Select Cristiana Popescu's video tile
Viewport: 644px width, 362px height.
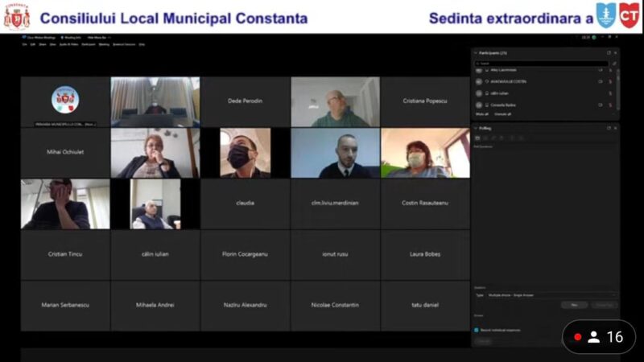pos(425,101)
